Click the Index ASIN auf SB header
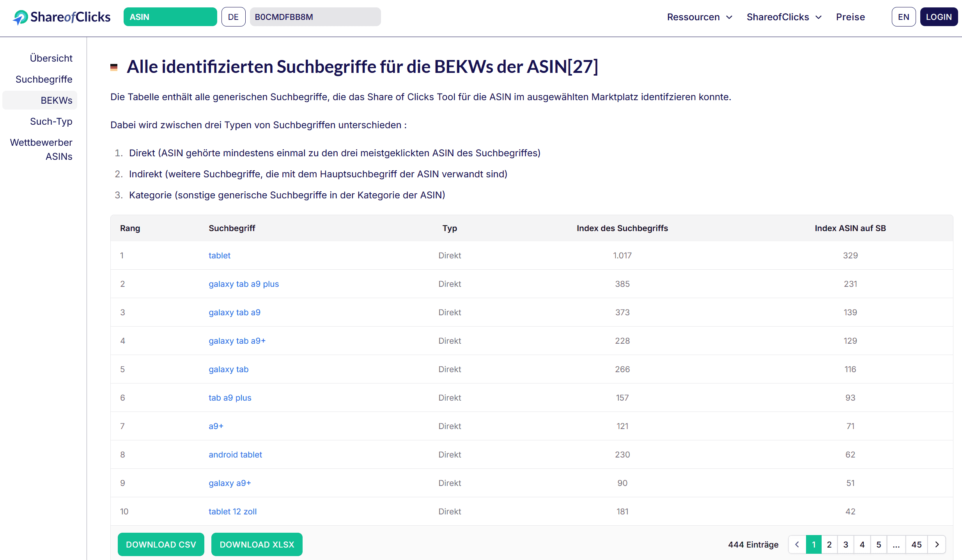This screenshot has width=962, height=560. click(x=850, y=228)
